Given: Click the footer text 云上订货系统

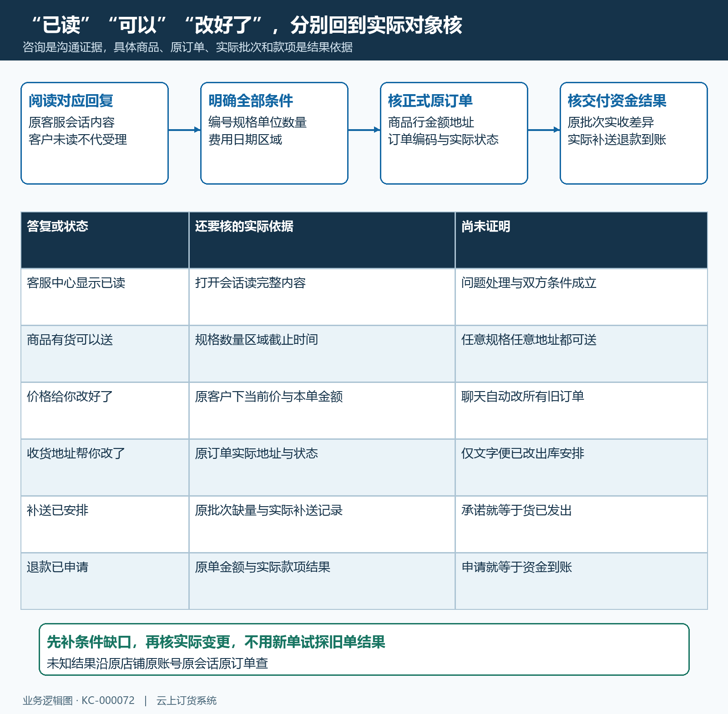Looking at the screenshot, I should [187, 700].
